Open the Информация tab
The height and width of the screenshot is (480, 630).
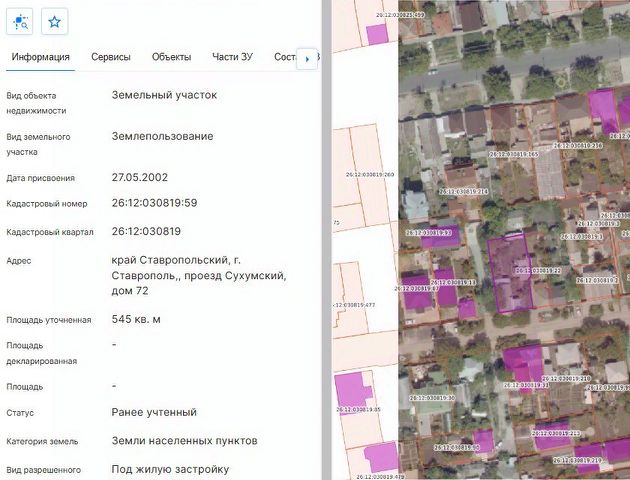point(41,57)
